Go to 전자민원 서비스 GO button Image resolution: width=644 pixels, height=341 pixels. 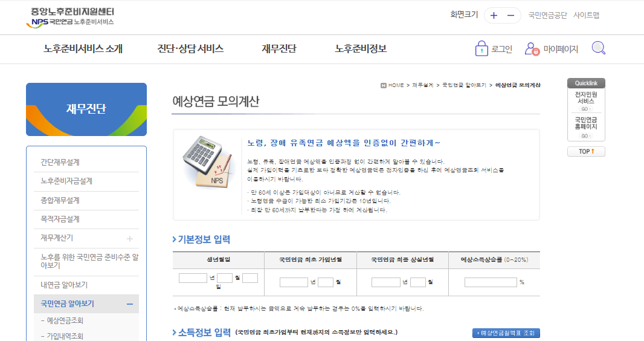(585, 109)
